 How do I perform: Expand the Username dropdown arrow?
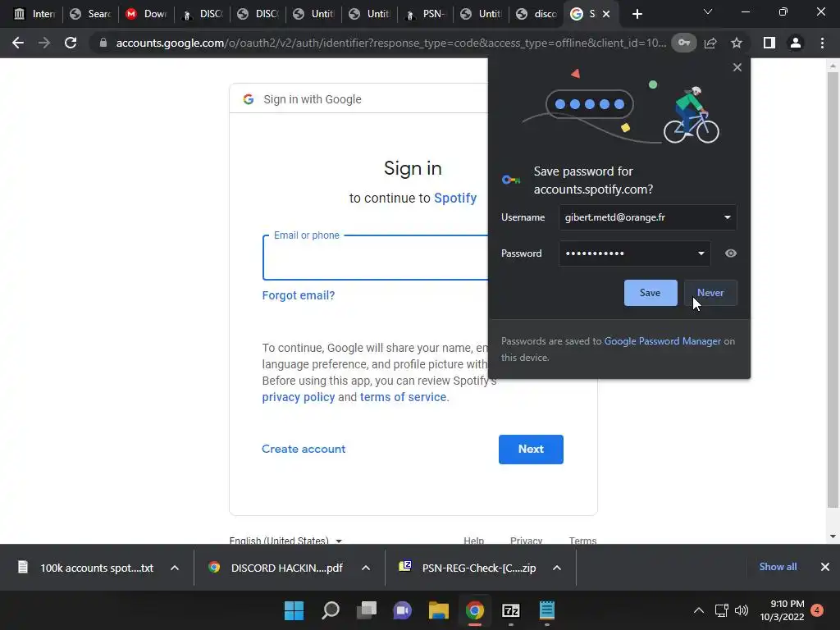(x=727, y=217)
